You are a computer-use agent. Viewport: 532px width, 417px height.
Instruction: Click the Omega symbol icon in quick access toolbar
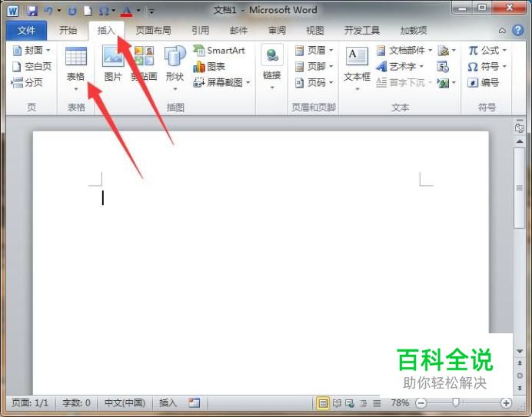click(104, 12)
